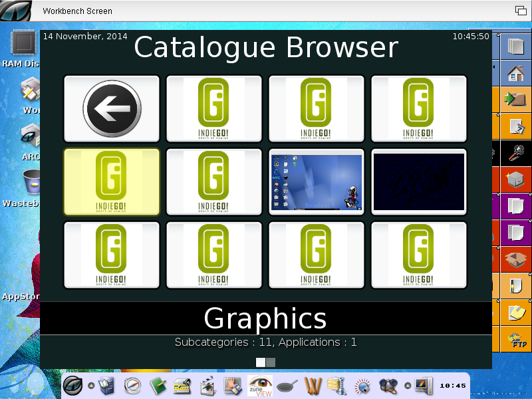532x399 pixels.
Task: Click the purple document icon above the cardboard box tile
Action: click(516, 232)
